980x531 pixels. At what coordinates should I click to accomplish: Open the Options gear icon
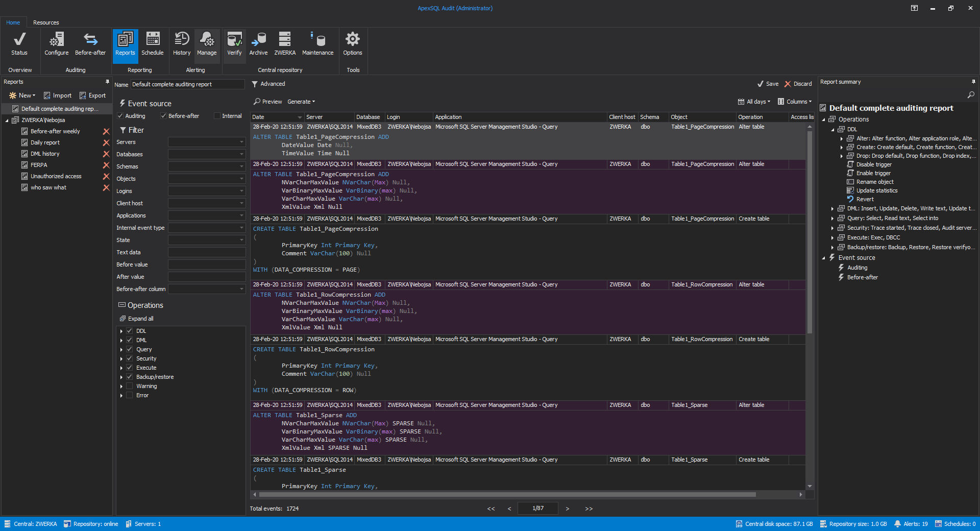click(x=353, y=44)
